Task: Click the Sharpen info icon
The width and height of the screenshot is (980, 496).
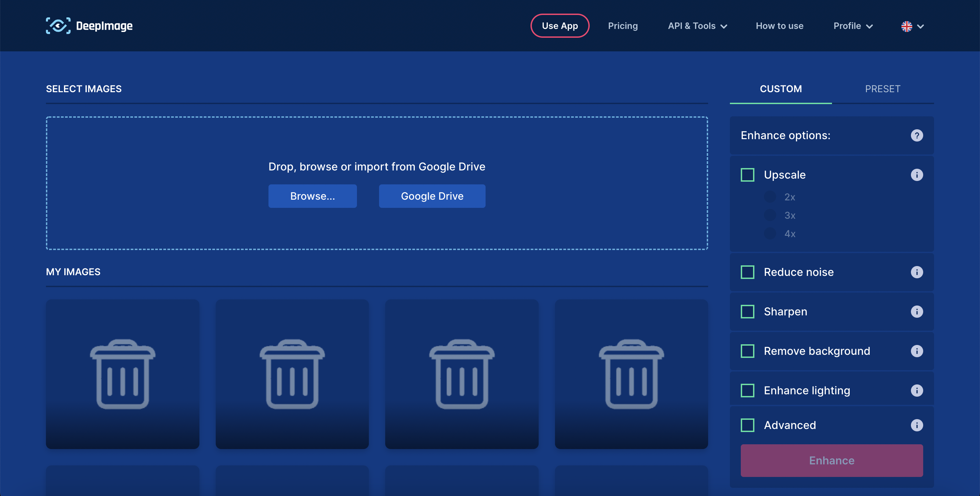Action: click(x=916, y=312)
